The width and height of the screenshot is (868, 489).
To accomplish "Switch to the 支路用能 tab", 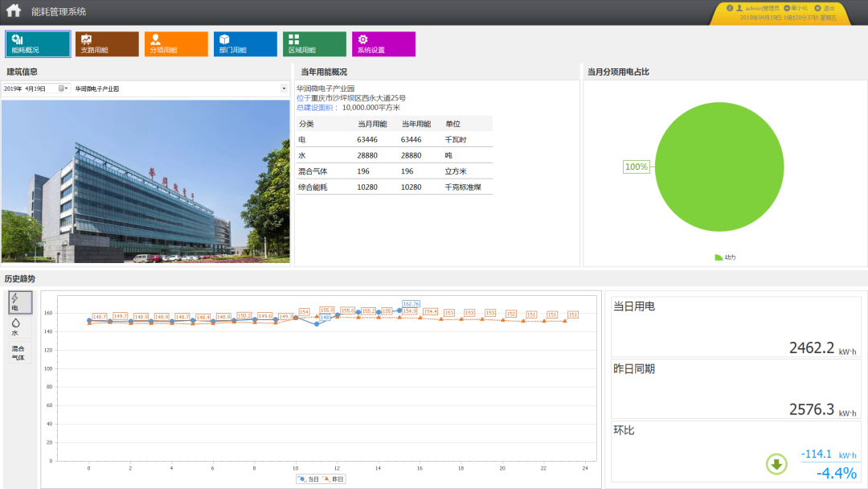I will point(106,43).
